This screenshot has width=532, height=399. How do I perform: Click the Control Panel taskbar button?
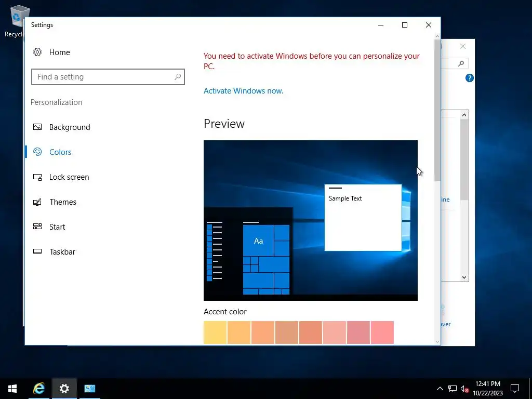[x=90, y=389]
